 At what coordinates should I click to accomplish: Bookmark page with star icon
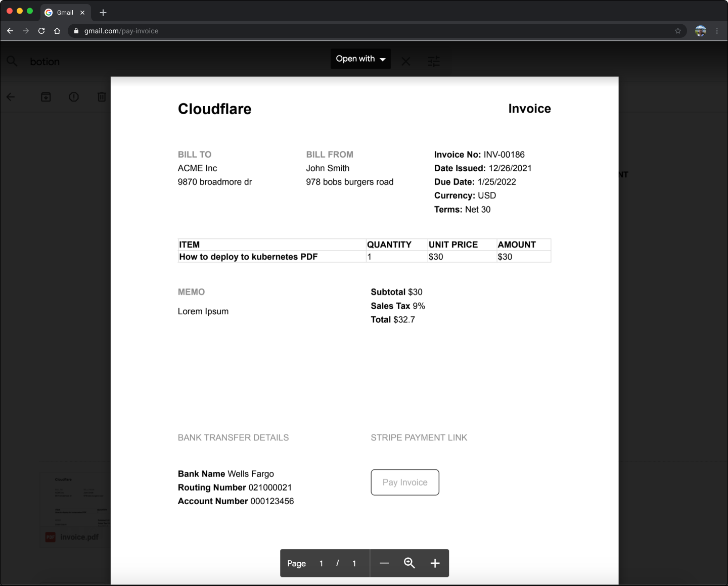(678, 31)
